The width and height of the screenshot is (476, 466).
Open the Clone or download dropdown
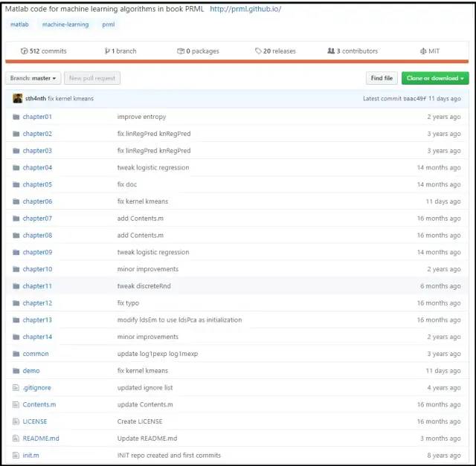tap(435, 78)
